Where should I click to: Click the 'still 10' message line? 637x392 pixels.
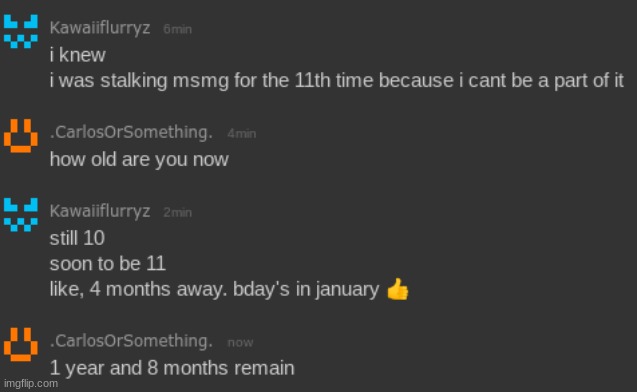tap(77, 238)
